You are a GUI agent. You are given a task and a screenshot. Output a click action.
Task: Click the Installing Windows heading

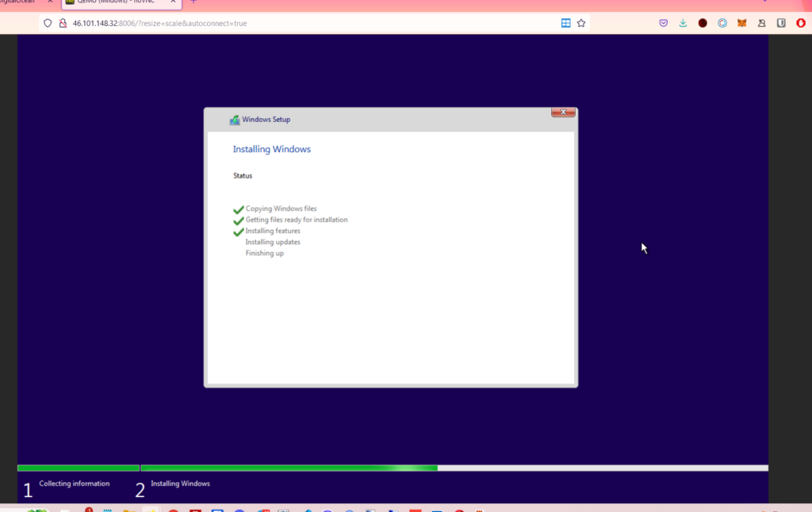(272, 149)
